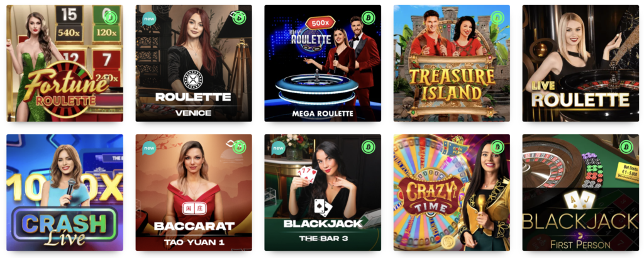Click the new badge on Baccarat Tao Yuan 1
Screen dimensions: 644x258
[x=149, y=147]
